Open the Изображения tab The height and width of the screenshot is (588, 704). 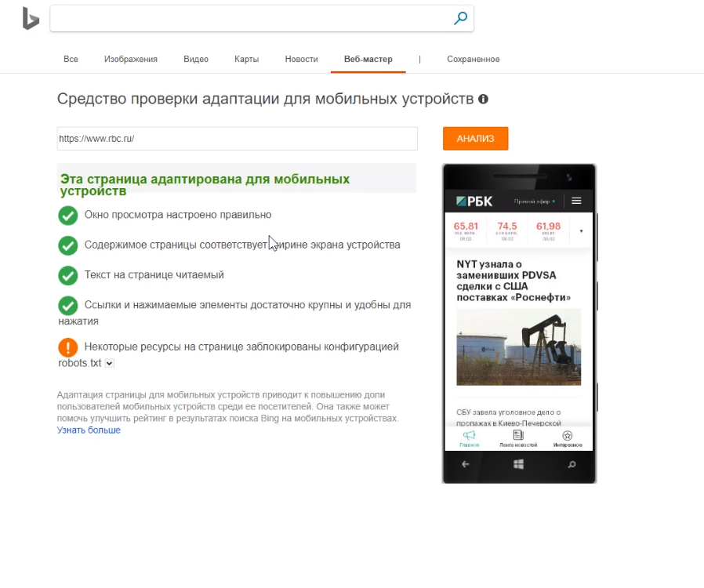(x=131, y=59)
